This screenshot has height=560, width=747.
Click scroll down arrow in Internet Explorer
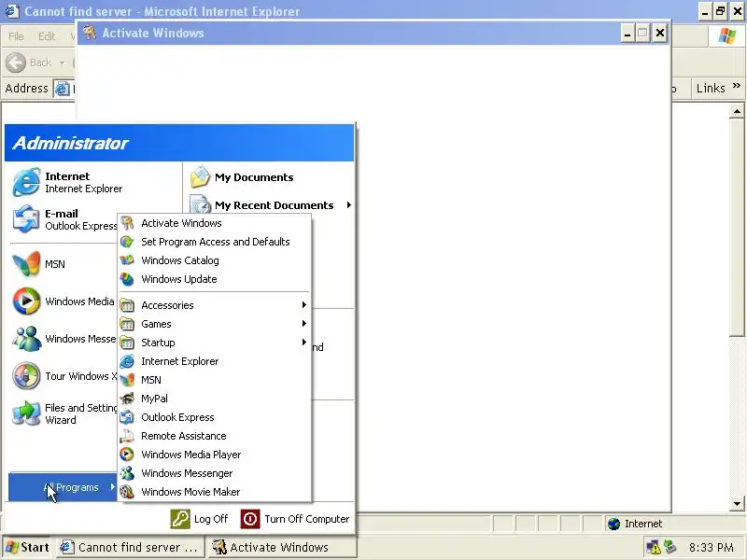point(737,503)
